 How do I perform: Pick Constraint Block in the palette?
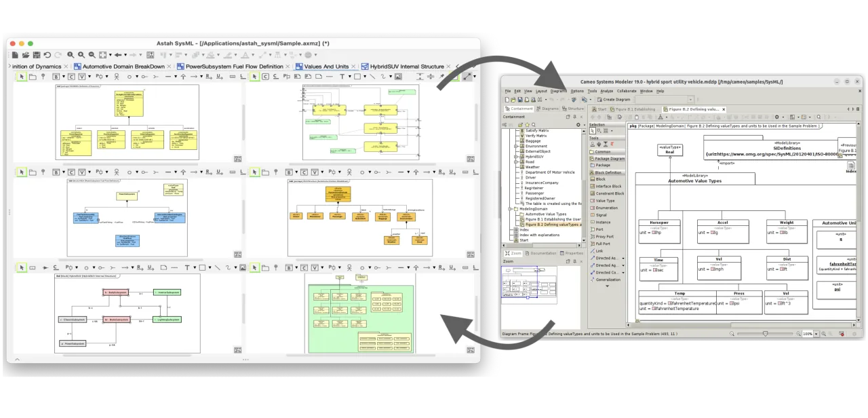click(606, 193)
